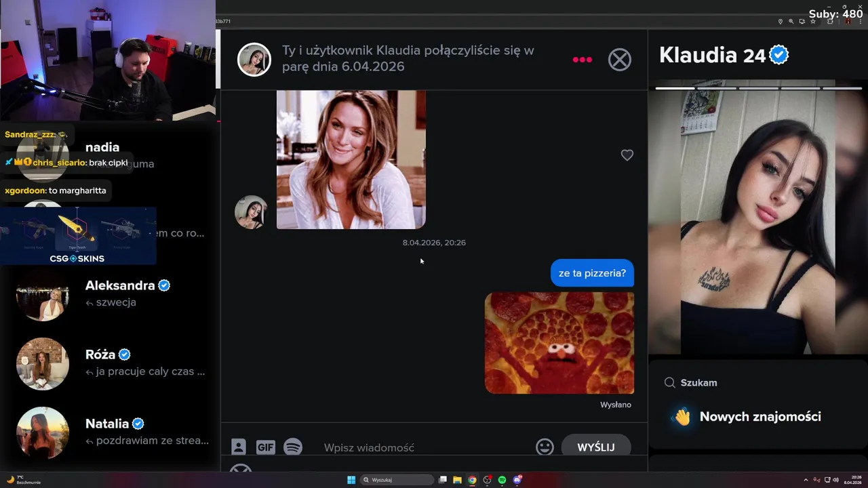The image size is (868, 488).
Task: Click Klaudia's verified badge in profile panel
Action: [779, 55]
